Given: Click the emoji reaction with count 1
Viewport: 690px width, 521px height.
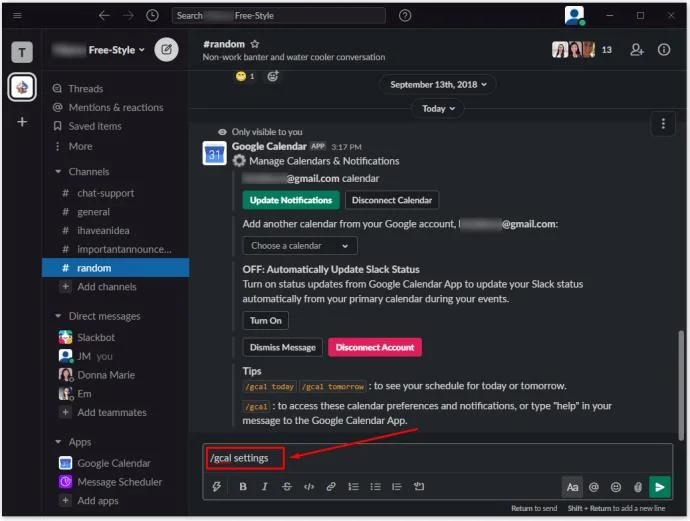Looking at the screenshot, I should [x=245, y=76].
